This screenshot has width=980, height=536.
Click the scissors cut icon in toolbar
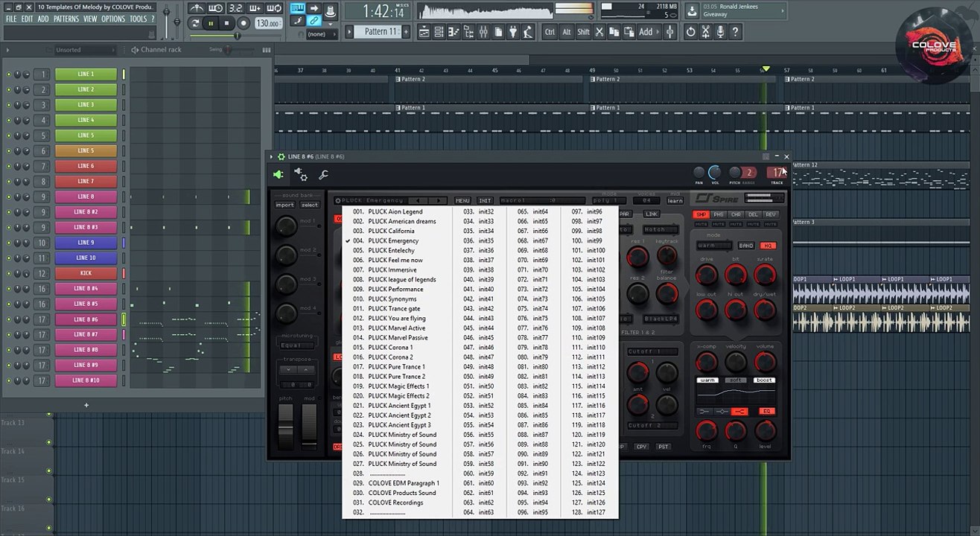point(599,31)
